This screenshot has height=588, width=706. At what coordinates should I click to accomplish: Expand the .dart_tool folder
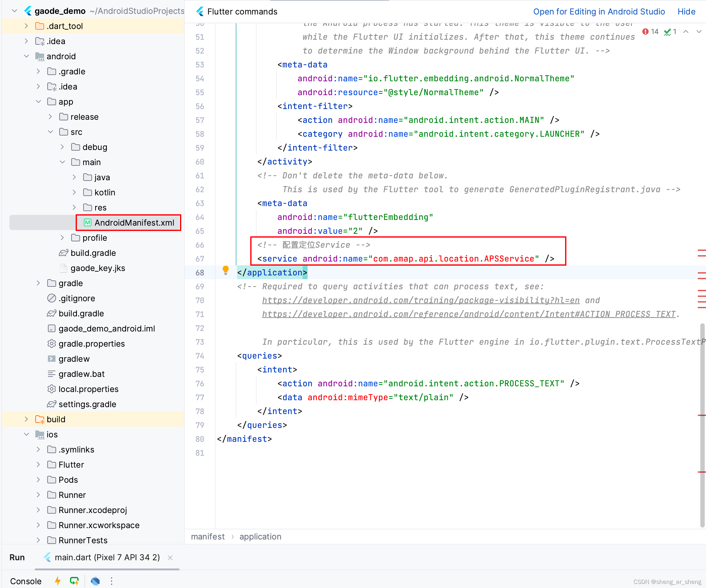(26, 26)
